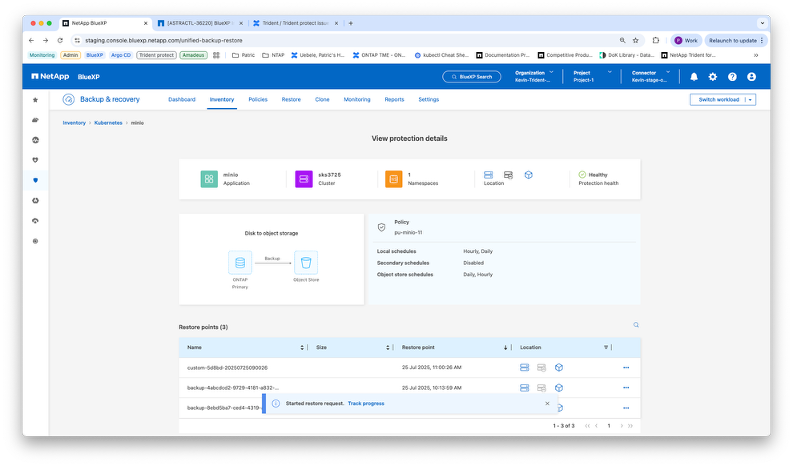Screen dimensions: 793x466
Task: Click the search icon above restore points table
Action: click(636, 325)
